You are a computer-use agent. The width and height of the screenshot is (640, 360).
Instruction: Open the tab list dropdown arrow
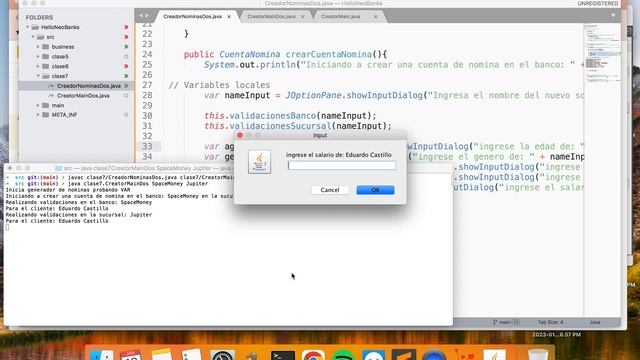613,16
